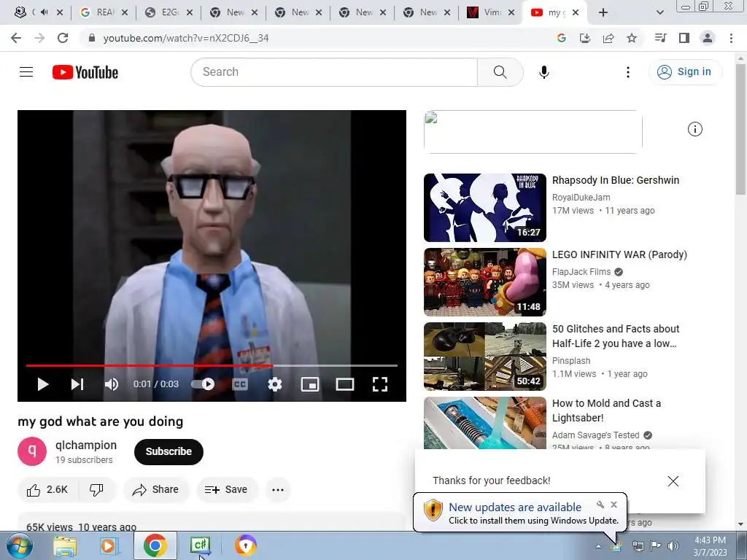Viewport: 747px width, 560px height.
Task: Open a new tab with plus button
Action: [x=603, y=13]
